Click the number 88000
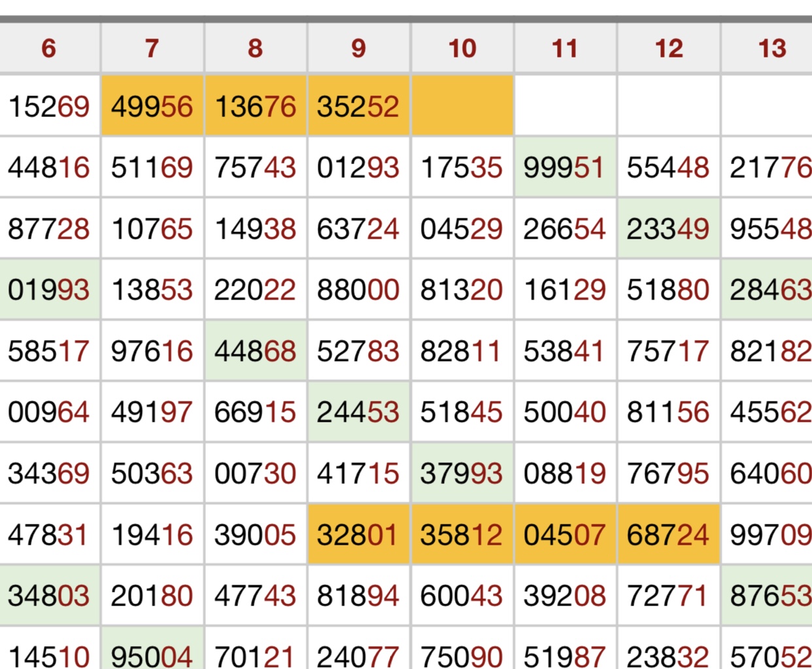 pyautogui.click(x=358, y=290)
